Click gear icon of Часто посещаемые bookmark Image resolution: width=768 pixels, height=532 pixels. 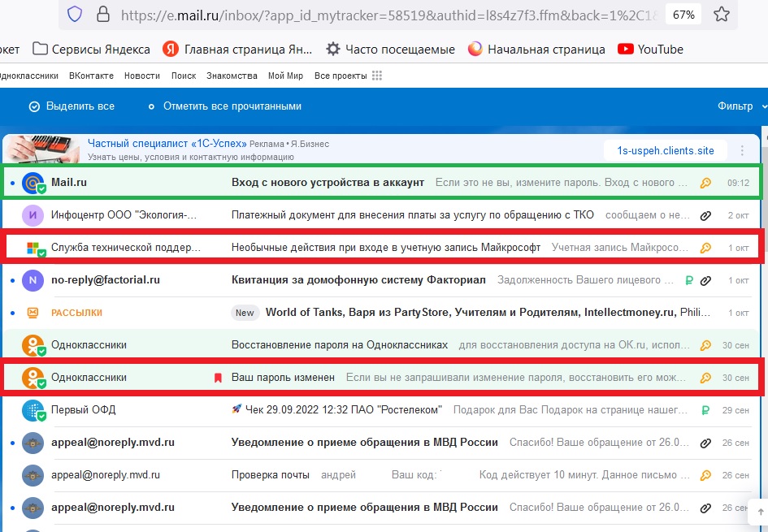click(x=333, y=49)
